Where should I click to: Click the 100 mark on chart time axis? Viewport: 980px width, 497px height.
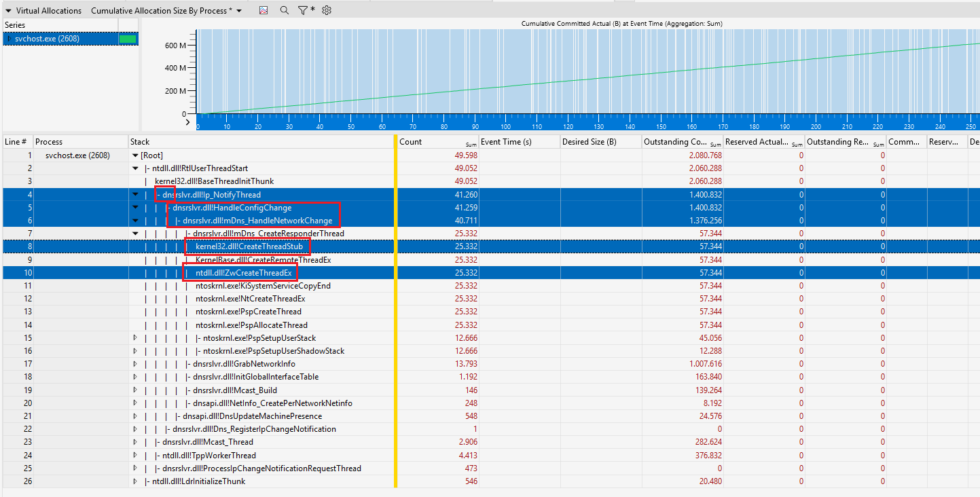(x=505, y=126)
